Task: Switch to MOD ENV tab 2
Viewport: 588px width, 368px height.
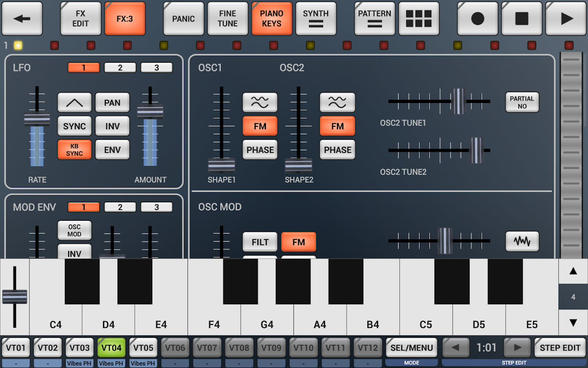Action: pos(120,207)
